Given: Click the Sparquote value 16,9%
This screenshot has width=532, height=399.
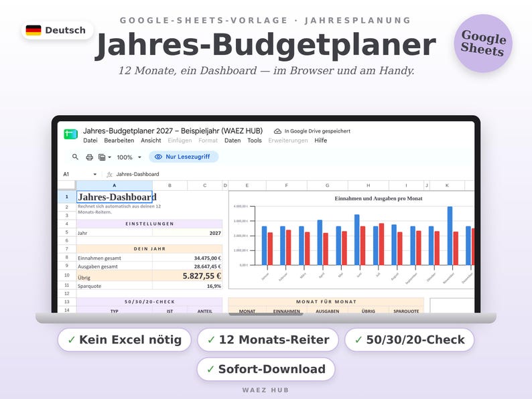Looking at the screenshot, I should (188, 286).
